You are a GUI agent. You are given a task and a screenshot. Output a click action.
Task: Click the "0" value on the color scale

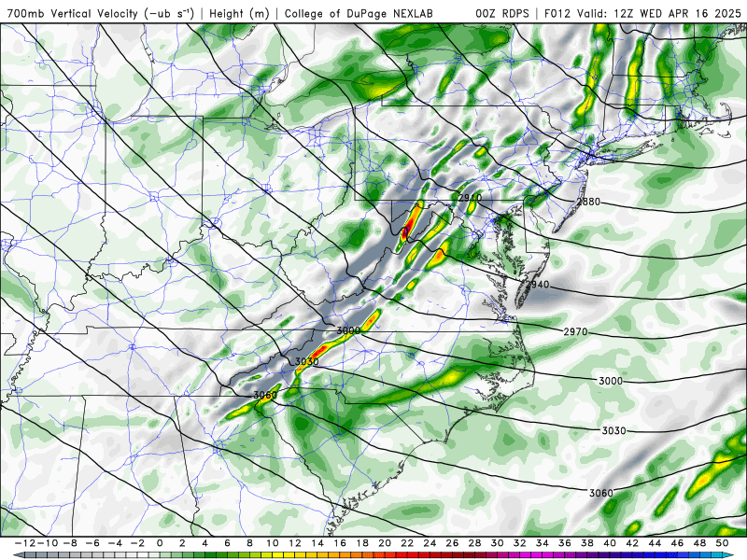tap(160, 543)
